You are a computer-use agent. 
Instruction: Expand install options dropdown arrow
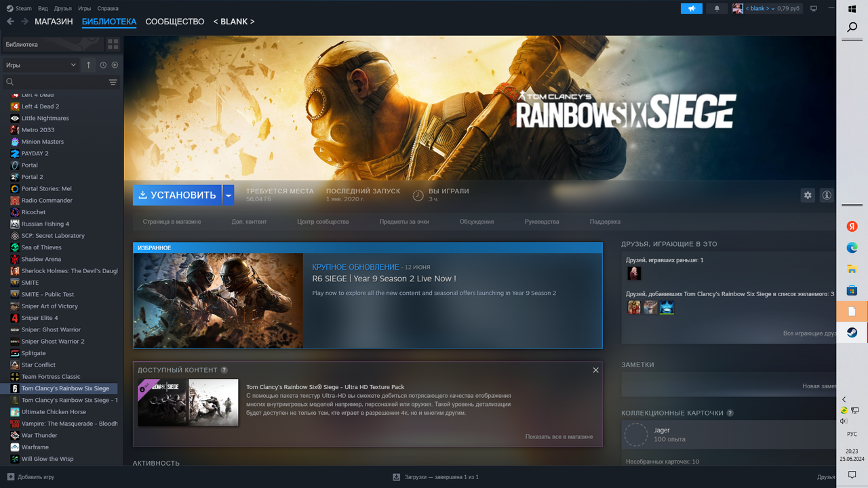pyautogui.click(x=229, y=195)
